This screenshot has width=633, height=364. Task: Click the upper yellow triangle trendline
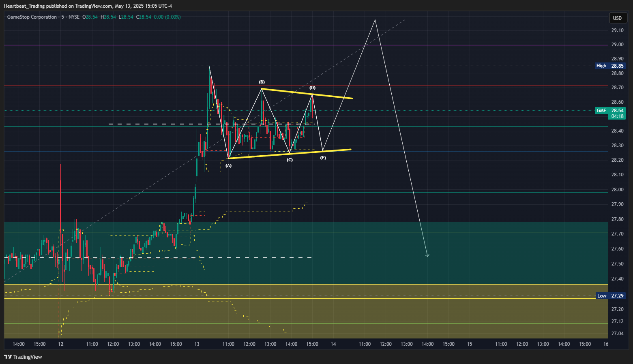(307, 94)
